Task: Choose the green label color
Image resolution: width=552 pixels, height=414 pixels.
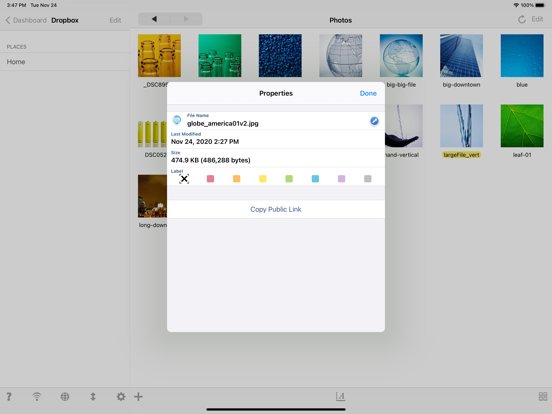Action: point(289,179)
